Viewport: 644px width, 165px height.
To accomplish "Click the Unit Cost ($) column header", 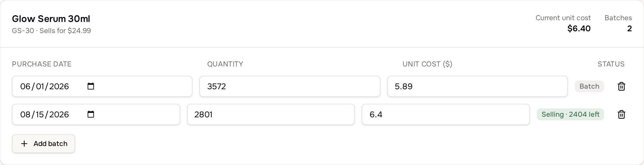I will [427, 64].
